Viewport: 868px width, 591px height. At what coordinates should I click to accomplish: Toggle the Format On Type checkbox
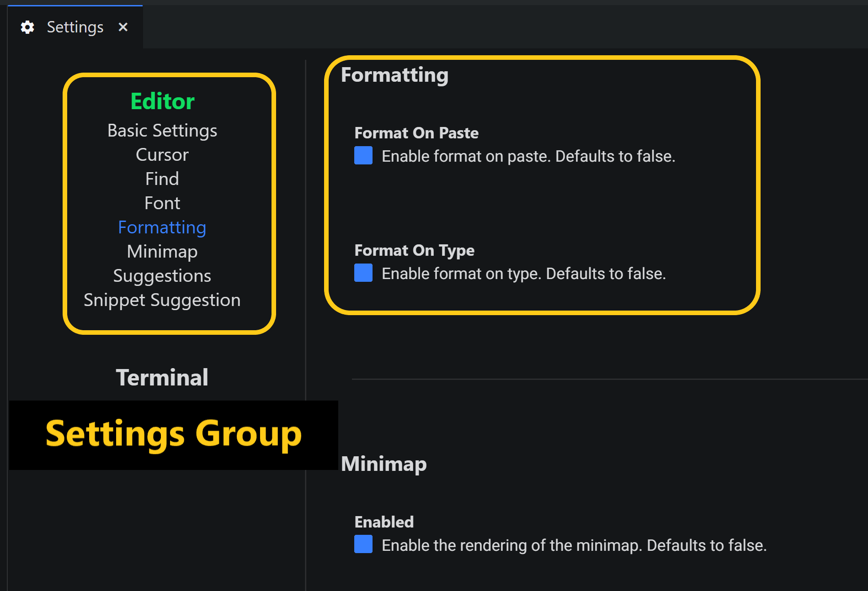pyautogui.click(x=363, y=273)
